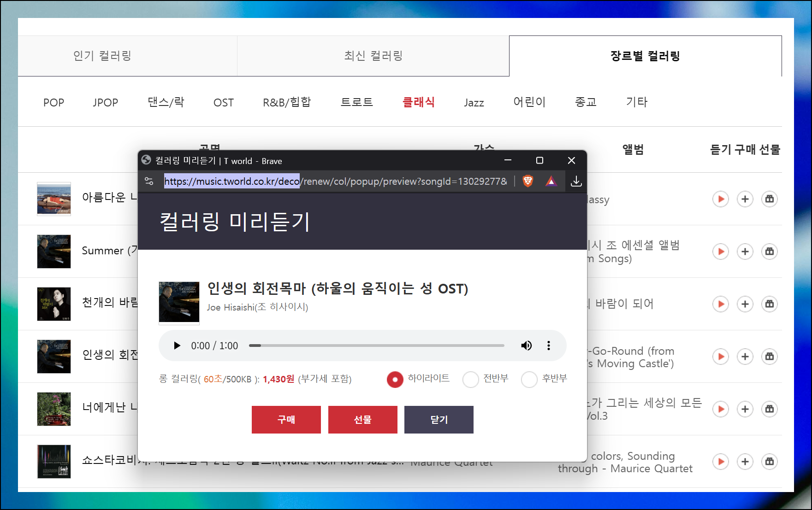Select the R&B/힙합 genre
Image resolution: width=812 pixels, height=510 pixels.
pos(287,102)
